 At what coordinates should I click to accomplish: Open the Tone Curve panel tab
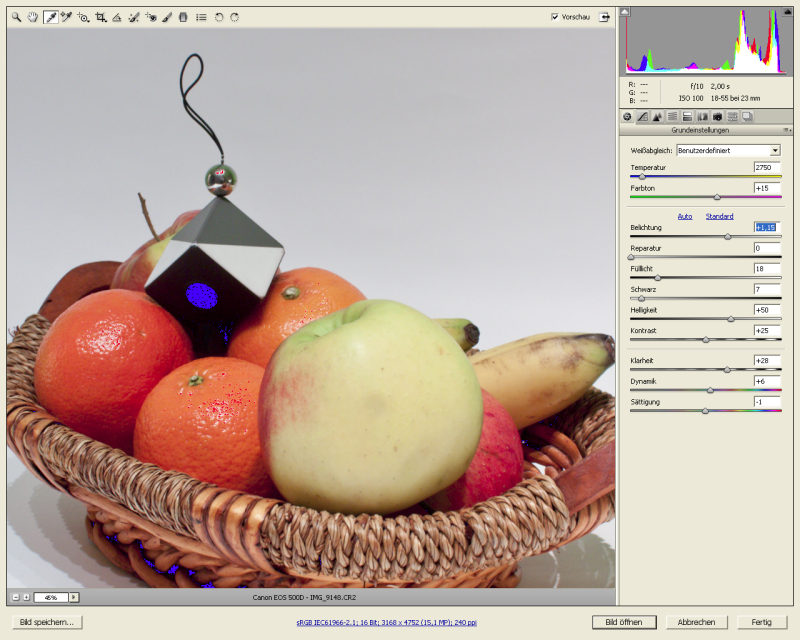pos(642,117)
